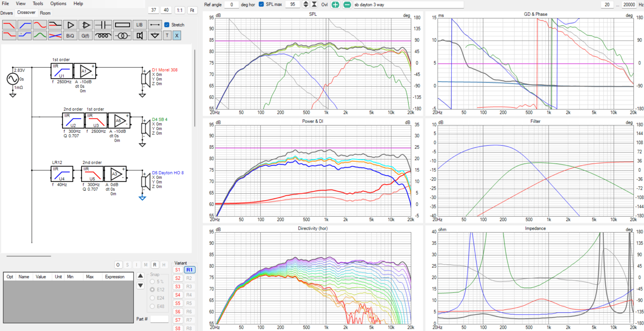The width and height of the screenshot is (644, 331).
Task: Add a high-pass filter block (blue)
Action: point(25,25)
